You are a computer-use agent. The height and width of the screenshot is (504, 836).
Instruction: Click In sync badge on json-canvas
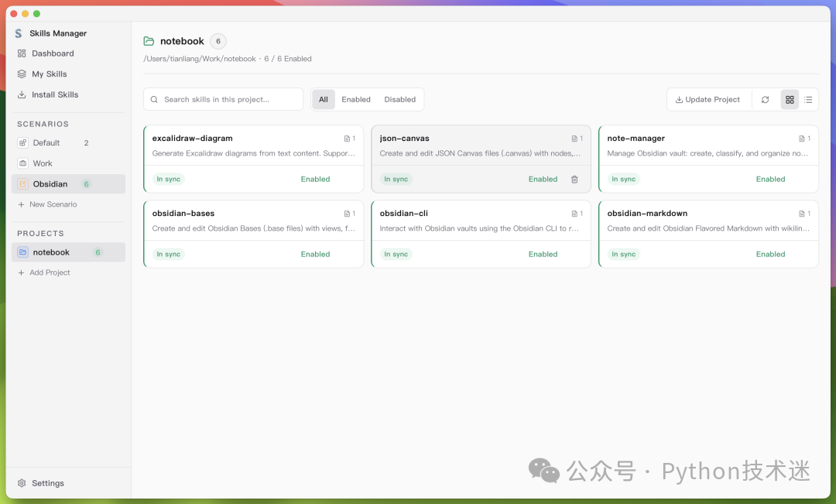click(x=396, y=179)
